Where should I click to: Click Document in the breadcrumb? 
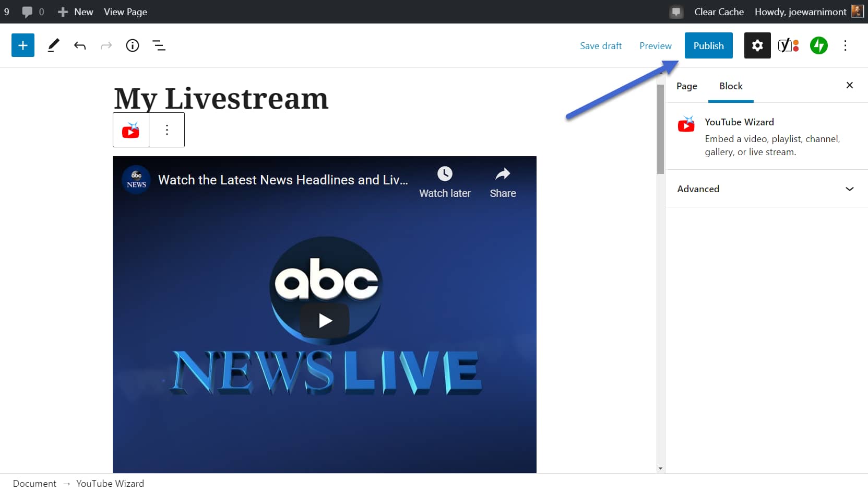coord(34,483)
